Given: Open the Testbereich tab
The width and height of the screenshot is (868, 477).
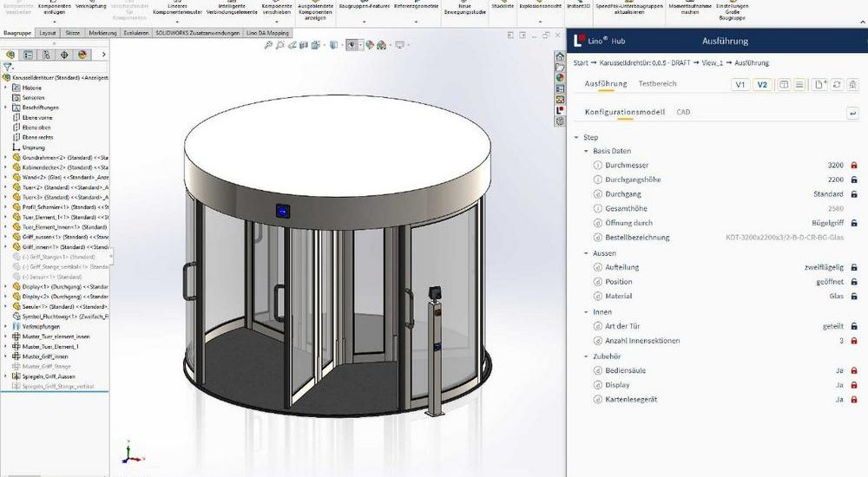Looking at the screenshot, I should pyautogui.click(x=657, y=84).
